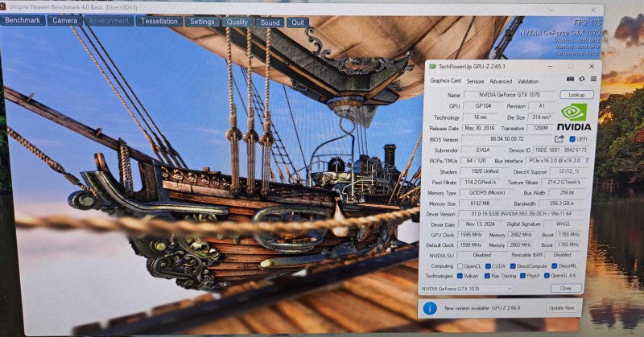Click the NVIDIA logo in GPU-Z
644x337 pixels.
[574, 117]
